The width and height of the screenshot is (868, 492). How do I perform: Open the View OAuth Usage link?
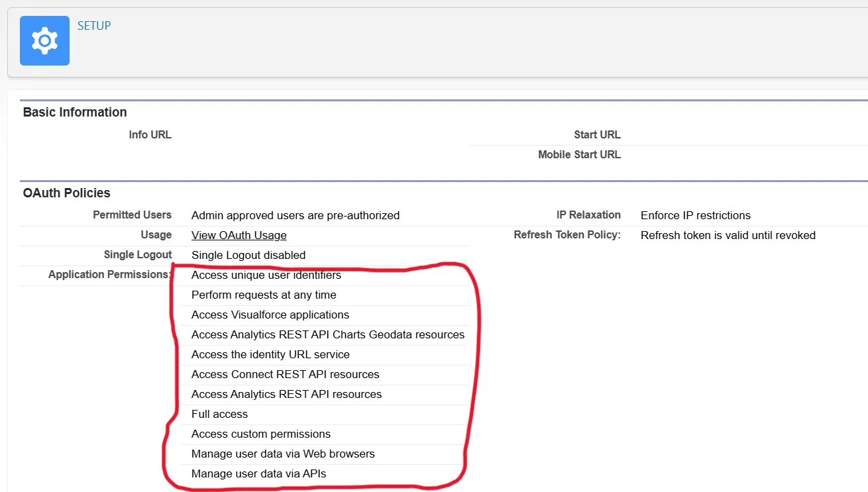(x=239, y=235)
